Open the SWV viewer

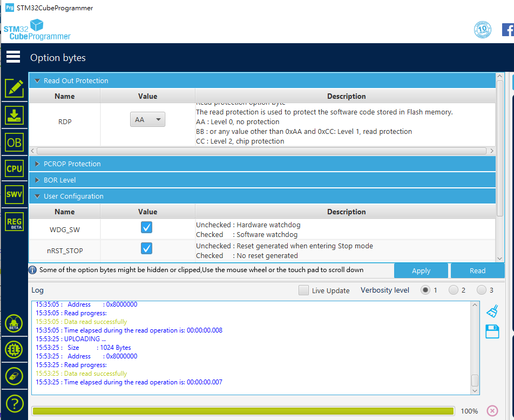tap(14, 194)
